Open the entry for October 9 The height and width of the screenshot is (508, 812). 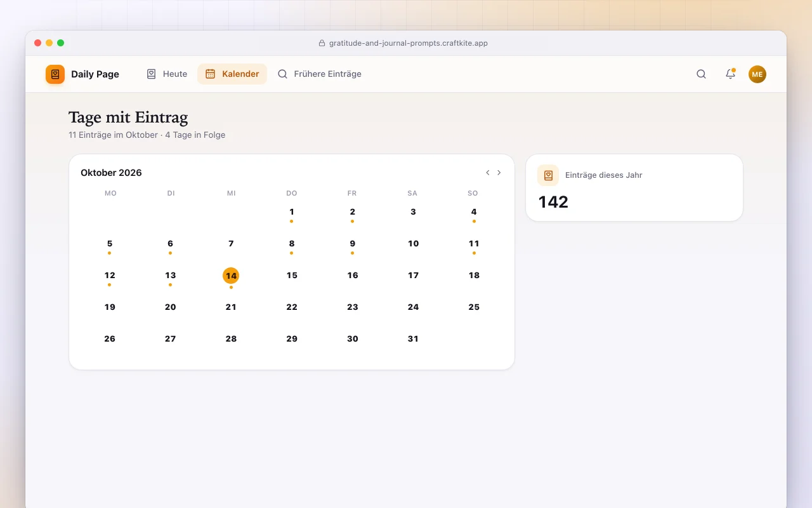[x=353, y=245]
